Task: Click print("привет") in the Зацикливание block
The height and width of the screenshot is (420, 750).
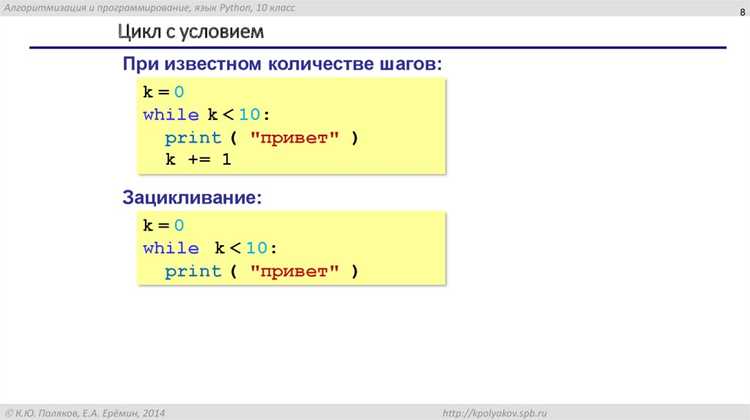Action: point(262,271)
